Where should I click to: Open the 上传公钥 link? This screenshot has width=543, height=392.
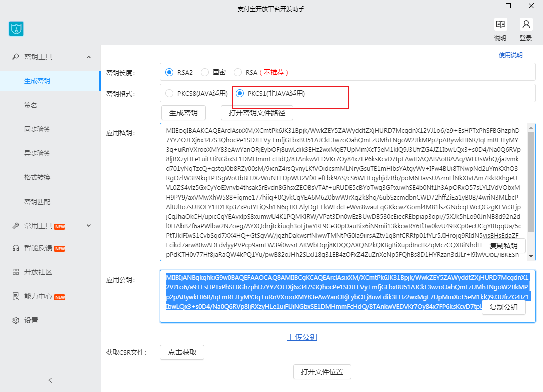(302, 337)
